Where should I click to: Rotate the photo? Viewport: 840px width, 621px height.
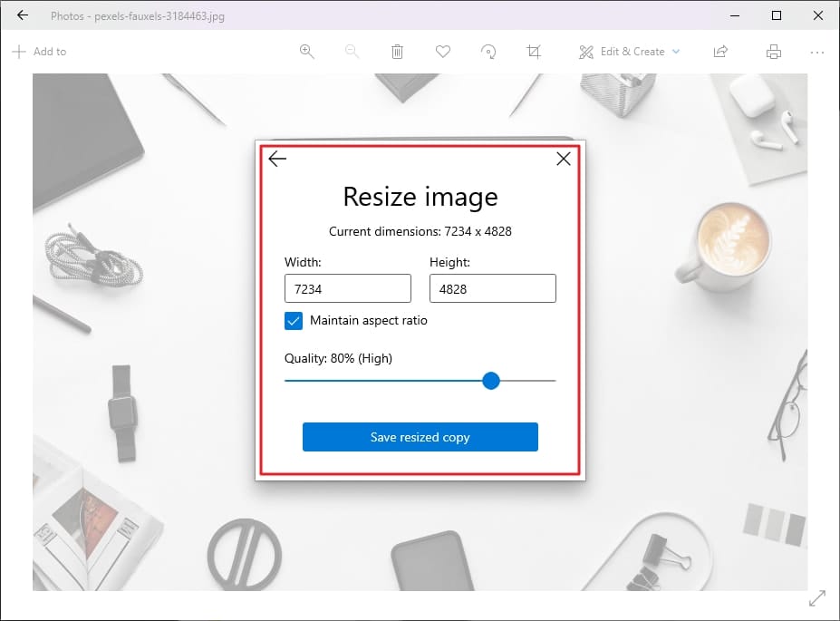(488, 52)
